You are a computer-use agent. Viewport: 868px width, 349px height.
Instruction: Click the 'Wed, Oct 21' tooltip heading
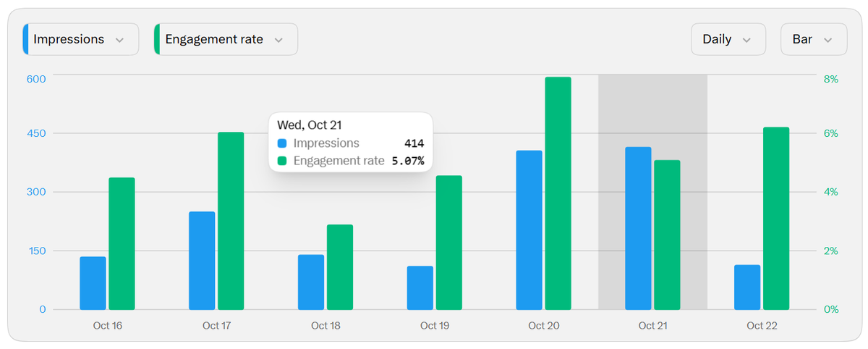[x=310, y=125]
